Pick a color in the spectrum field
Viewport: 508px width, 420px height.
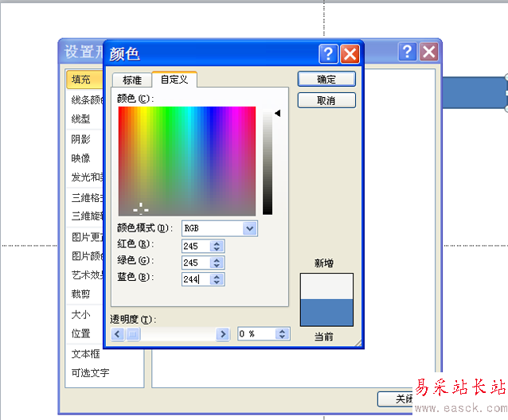pos(187,161)
